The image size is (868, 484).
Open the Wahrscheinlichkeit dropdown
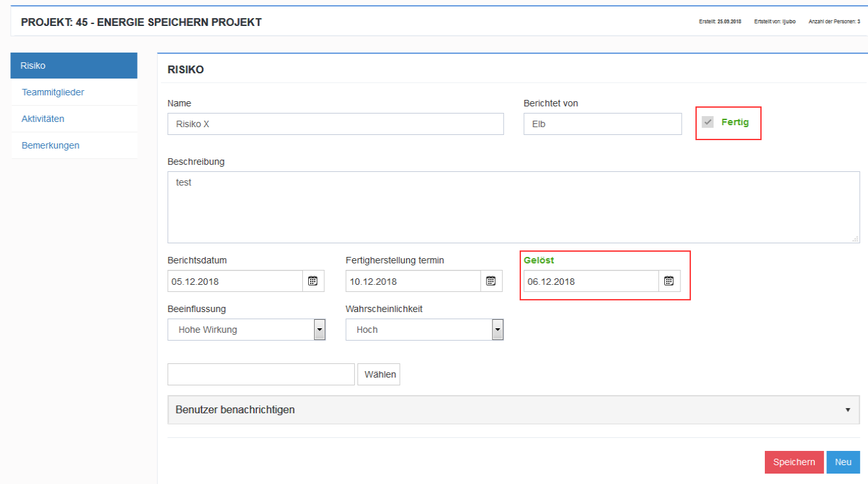click(x=498, y=330)
